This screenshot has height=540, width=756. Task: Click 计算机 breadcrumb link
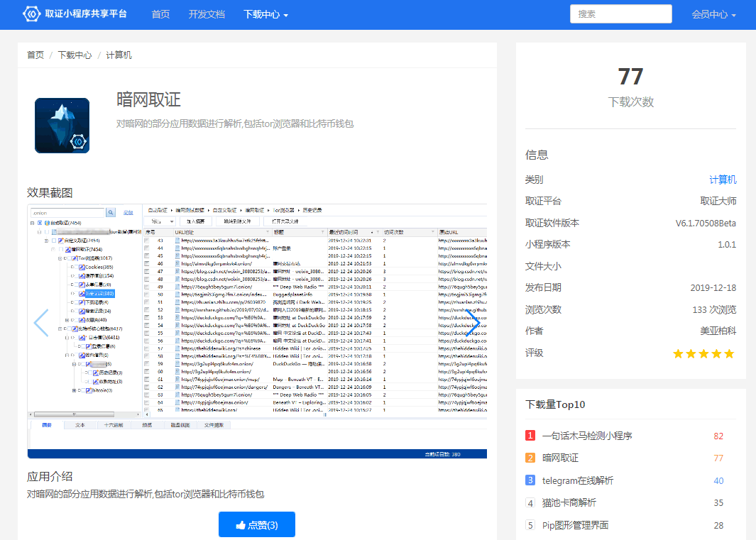(119, 55)
